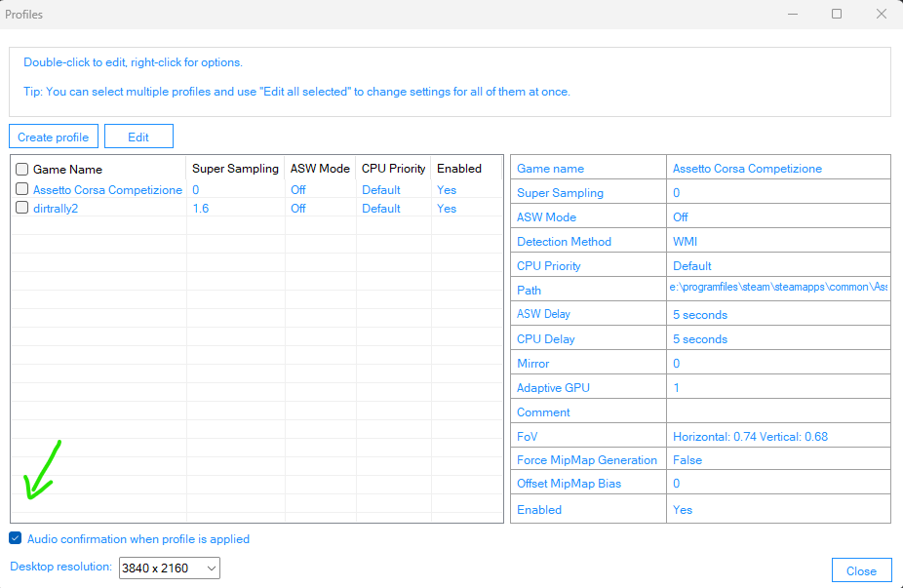Screen dimensions: 903x588
Task: Click the Path value field
Action: pyautogui.click(x=778, y=289)
